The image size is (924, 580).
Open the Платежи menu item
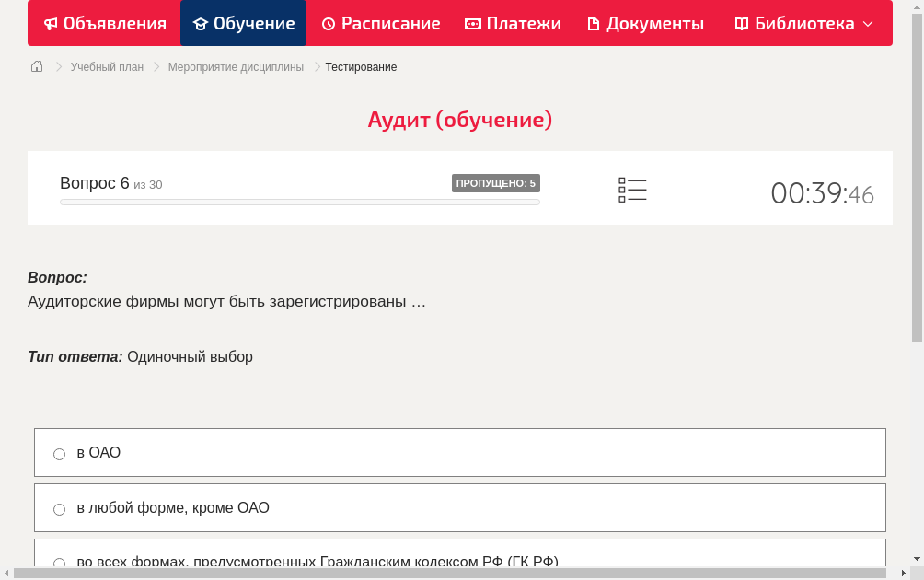click(x=513, y=23)
